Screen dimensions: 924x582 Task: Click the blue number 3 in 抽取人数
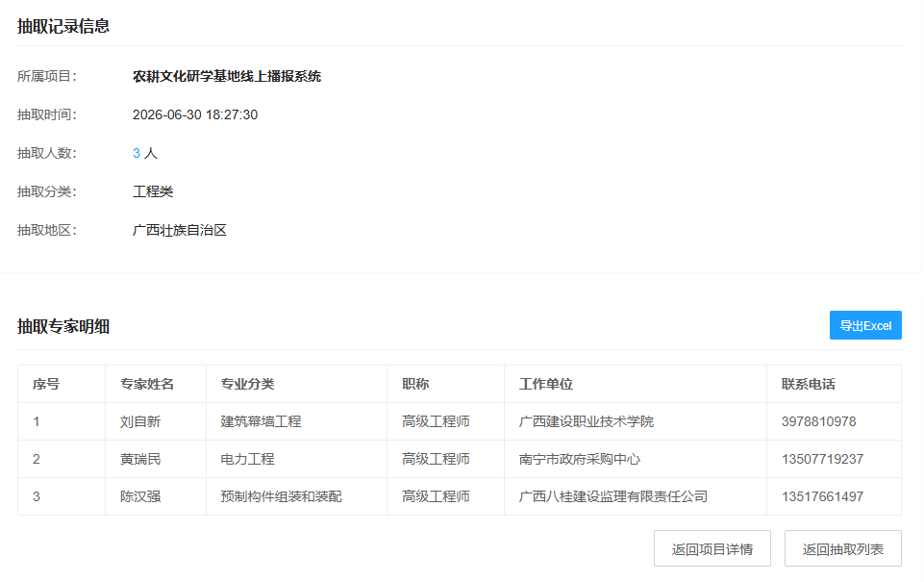click(x=137, y=153)
